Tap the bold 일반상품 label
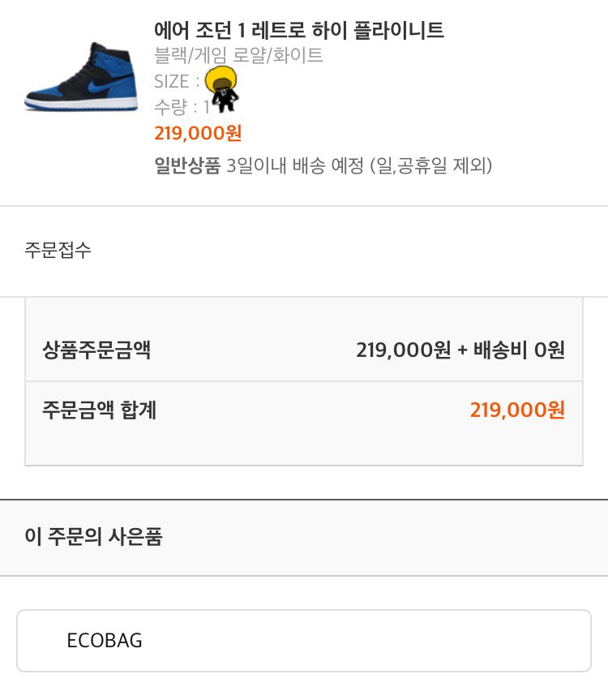Image resolution: width=608 pixels, height=700 pixels. click(187, 166)
